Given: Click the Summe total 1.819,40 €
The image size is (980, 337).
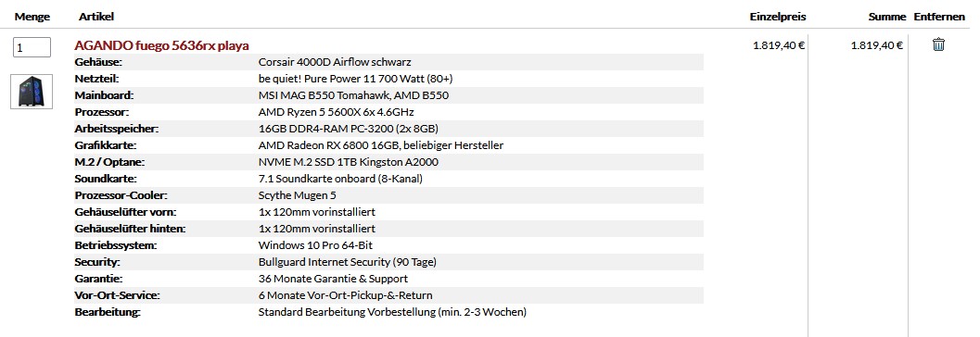Looking at the screenshot, I should pyautogui.click(x=876, y=45).
